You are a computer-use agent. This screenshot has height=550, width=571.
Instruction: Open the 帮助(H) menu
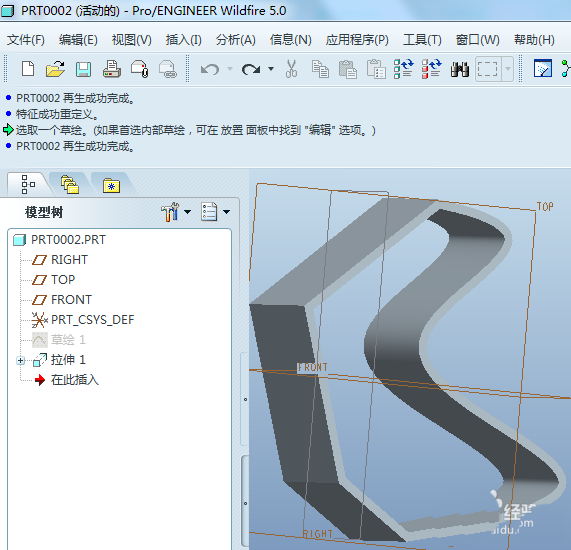click(x=534, y=39)
